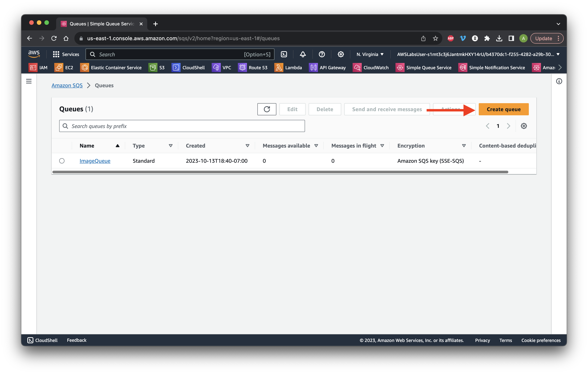Sort queues by Created column
This screenshot has width=588, height=374.
[218, 146]
